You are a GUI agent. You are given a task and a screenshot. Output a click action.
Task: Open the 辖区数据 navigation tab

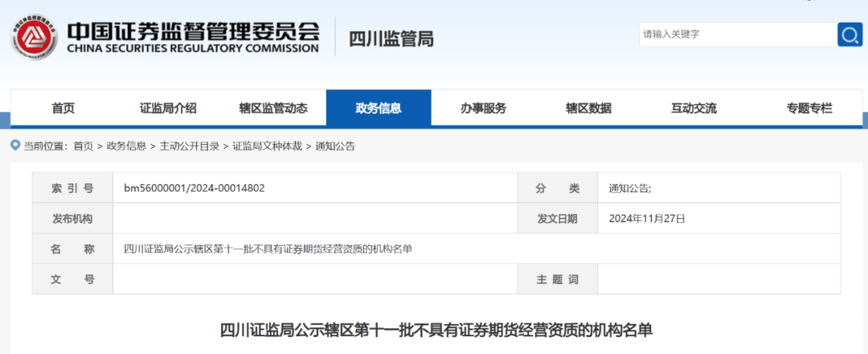[x=588, y=109]
